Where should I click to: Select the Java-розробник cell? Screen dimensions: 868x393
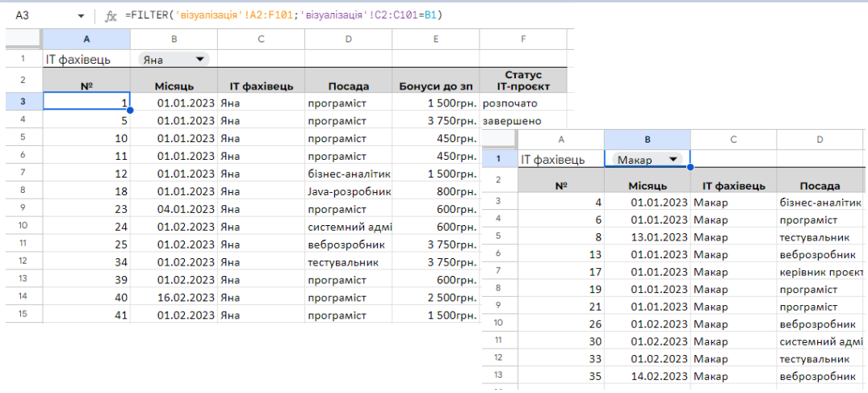tap(348, 192)
